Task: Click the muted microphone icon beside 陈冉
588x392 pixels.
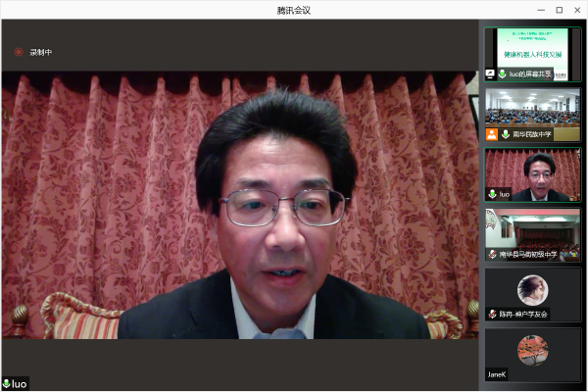Action: [492, 314]
